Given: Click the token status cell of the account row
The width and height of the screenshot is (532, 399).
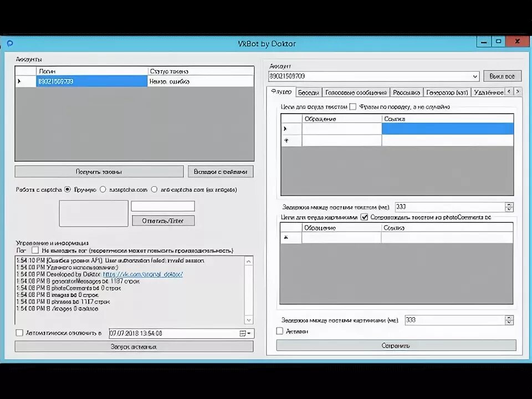Looking at the screenshot, I should [x=201, y=81].
